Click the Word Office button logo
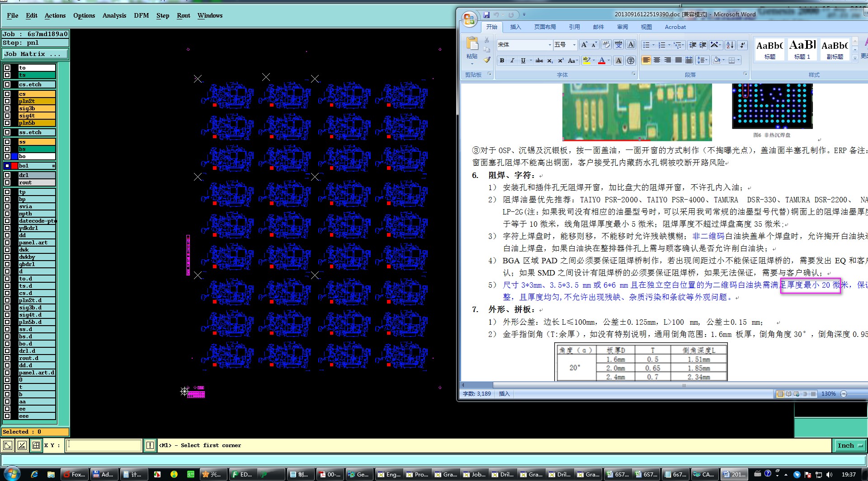Image resolution: width=868 pixels, height=481 pixels. coord(469,19)
